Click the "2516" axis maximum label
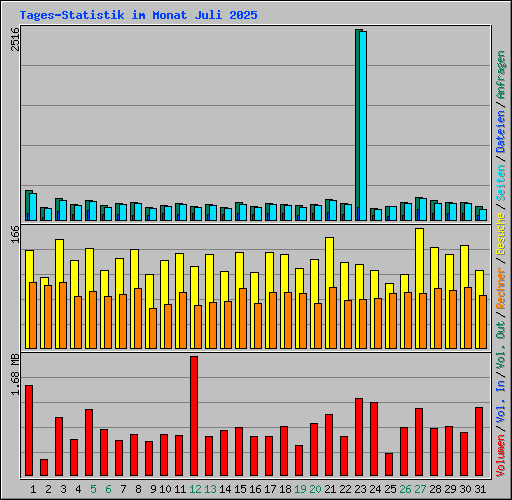Viewport: 512px width, 500px height. [15, 39]
